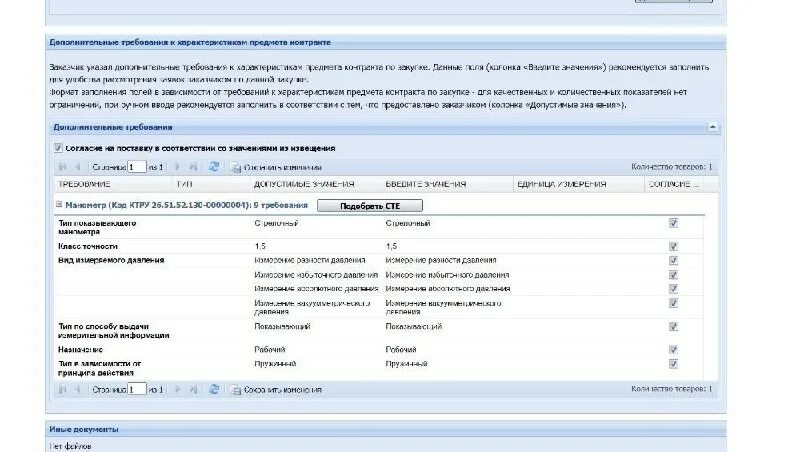This screenshot has height=452, width=800.
Task: Click entered value 'Измерение абсолютного давления'
Action: [448, 289]
